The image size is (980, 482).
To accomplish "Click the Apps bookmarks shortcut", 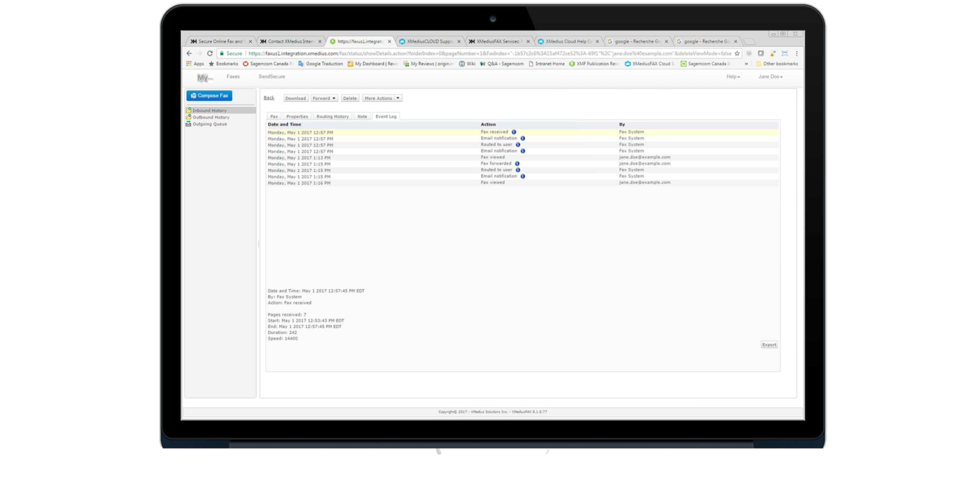I will click(195, 64).
